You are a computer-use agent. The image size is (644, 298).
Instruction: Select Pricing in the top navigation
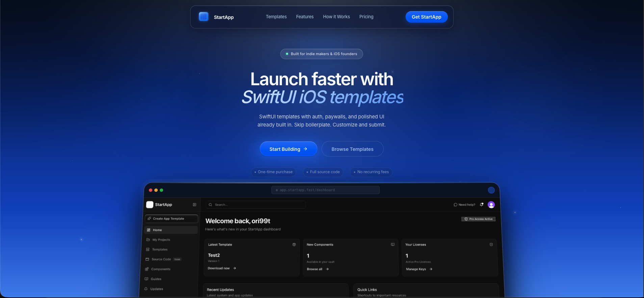[366, 17]
